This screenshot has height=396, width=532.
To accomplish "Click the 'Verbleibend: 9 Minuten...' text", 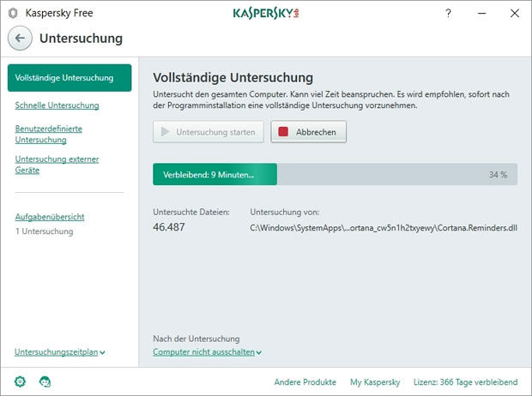I will pyautogui.click(x=209, y=175).
